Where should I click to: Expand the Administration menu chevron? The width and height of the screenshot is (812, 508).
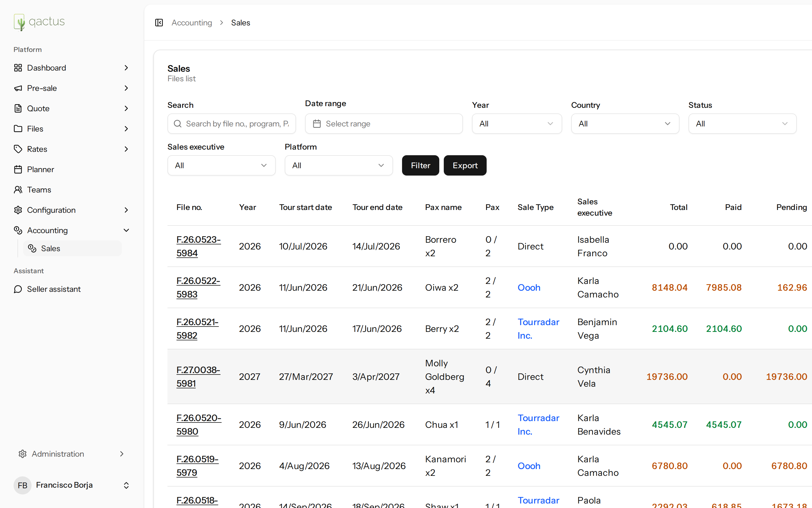point(122,454)
